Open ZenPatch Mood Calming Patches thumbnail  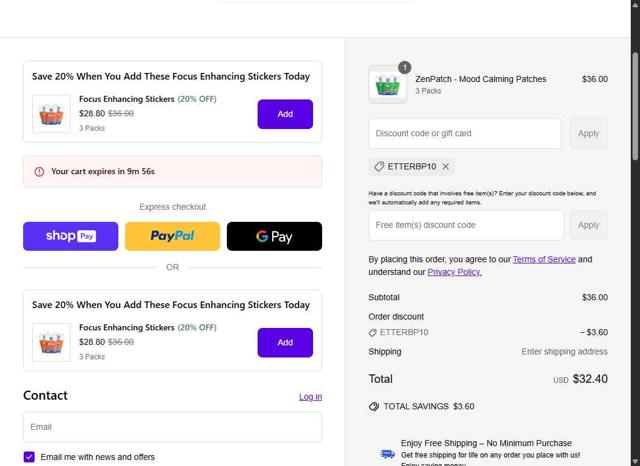388,84
